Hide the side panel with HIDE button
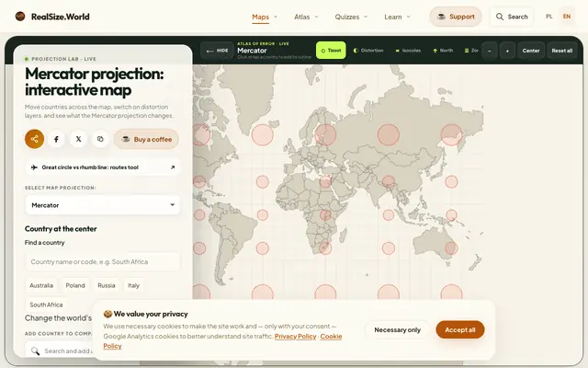 click(x=217, y=51)
